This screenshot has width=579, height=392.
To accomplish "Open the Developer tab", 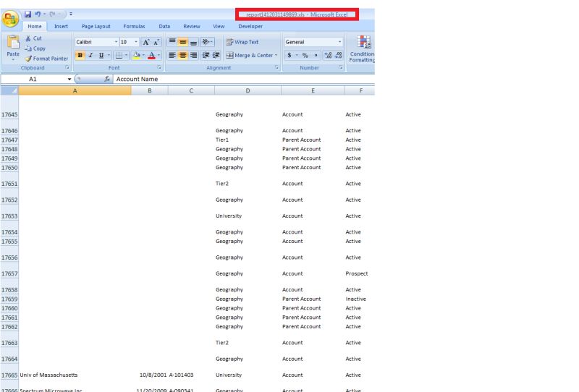I will [x=250, y=26].
